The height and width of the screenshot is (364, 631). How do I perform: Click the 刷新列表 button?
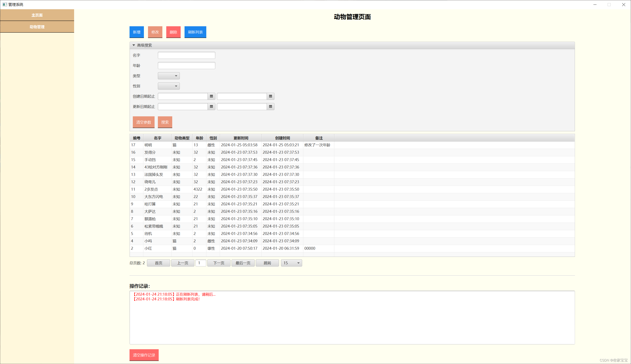pyautogui.click(x=195, y=32)
